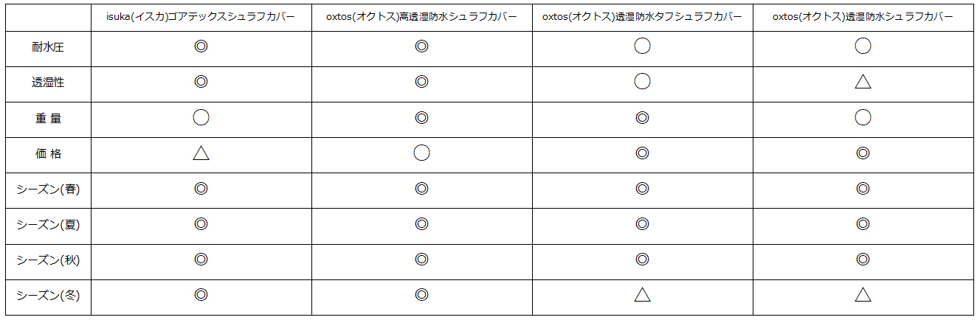This screenshot has height=320, width=980.
Task: Select the 価格 row label
Action: [48, 153]
